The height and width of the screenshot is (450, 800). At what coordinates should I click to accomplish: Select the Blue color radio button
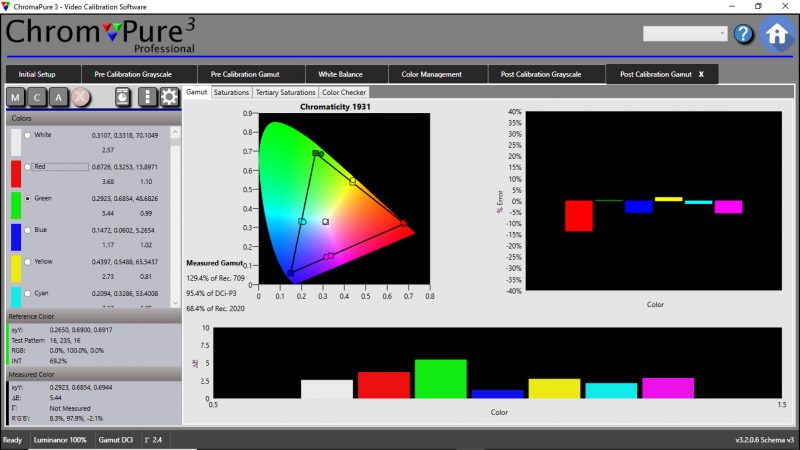(27, 231)
